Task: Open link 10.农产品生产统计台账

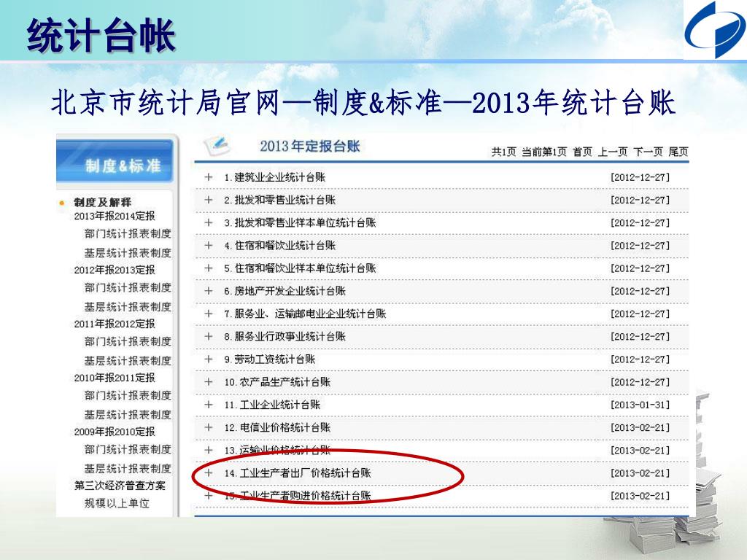Action: (277, 382)
